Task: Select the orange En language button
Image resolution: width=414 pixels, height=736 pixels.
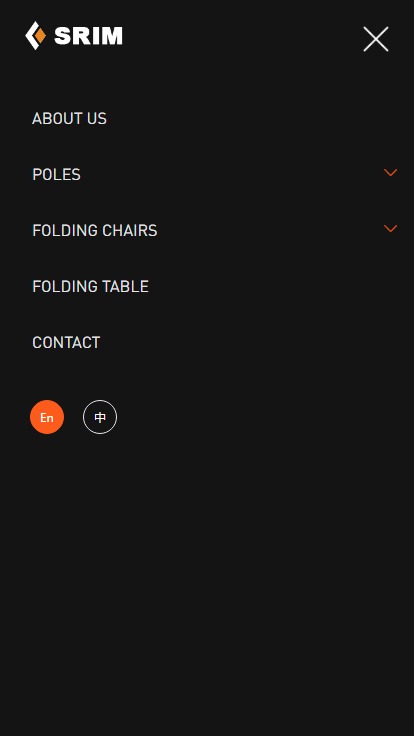Action: click(47, 417)
